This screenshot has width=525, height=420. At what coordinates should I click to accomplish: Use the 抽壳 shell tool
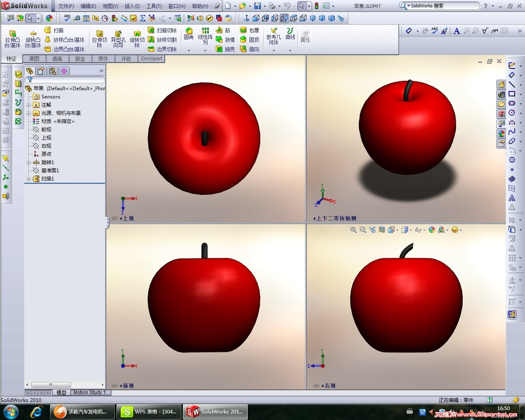tap(225, 49)
